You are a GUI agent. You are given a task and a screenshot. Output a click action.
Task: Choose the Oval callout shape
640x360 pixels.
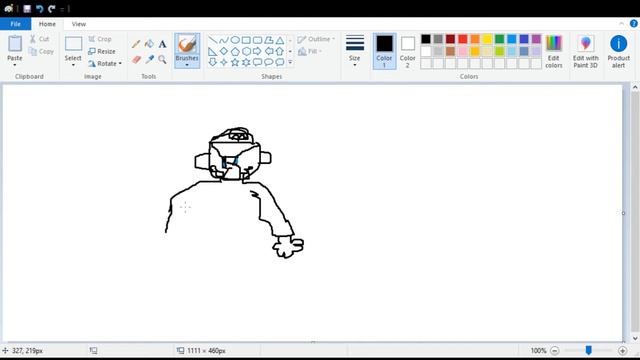(269, 62)
